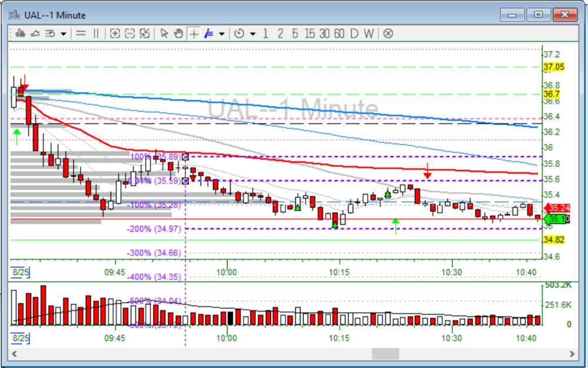The image size is (588, 368).
Task: Add a horizontal line to chart
Action: coord(81,34)
